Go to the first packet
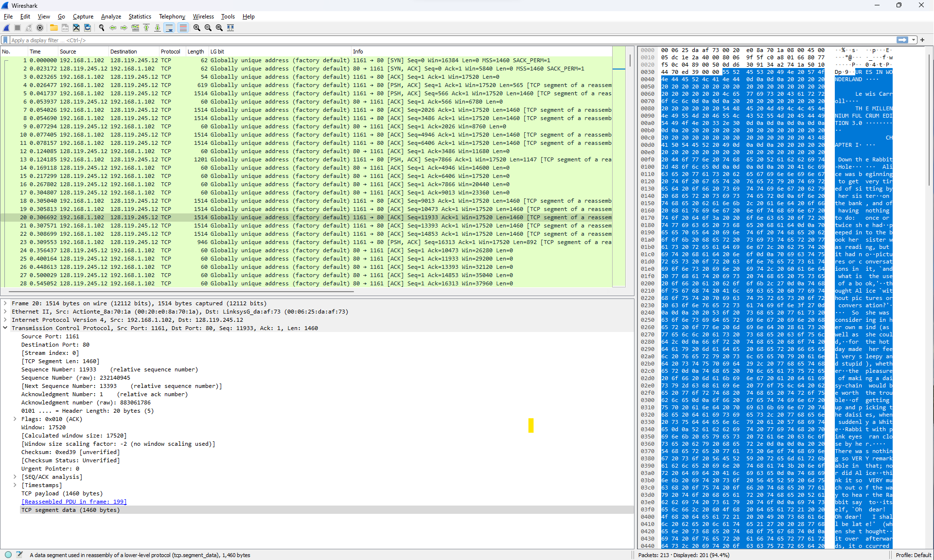Image resolution: width=934 pixels, height=560 pixels. tap(146, 28)
